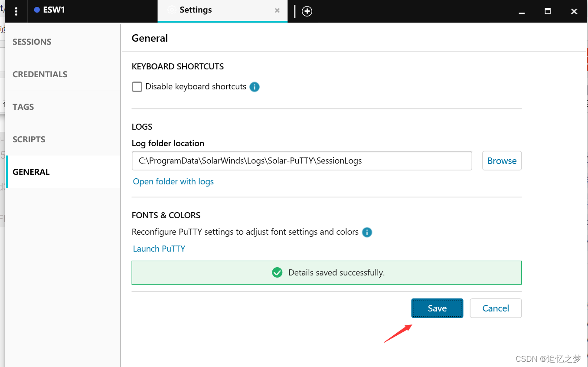Browse for a log folder
The image size is (588, 367).
502,161
